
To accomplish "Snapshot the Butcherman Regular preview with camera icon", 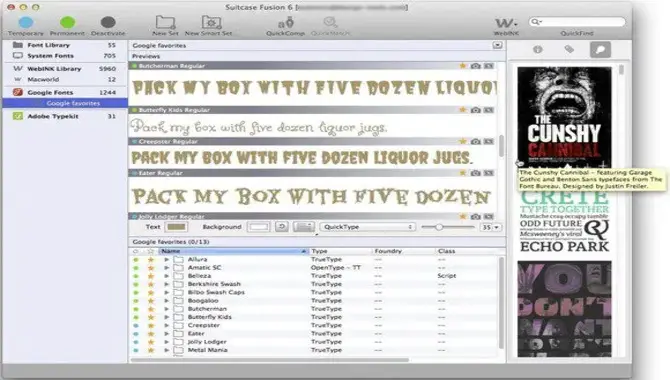I will [x=476, y=66].
